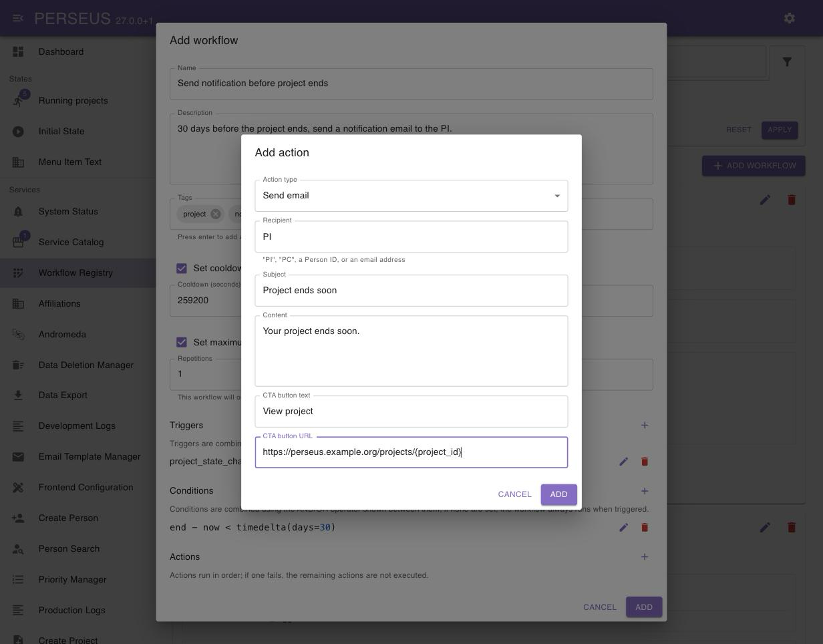The image size is (823, 644).
Task: Click the Data Deletion Manager trash icon
Action: [18, 365]
